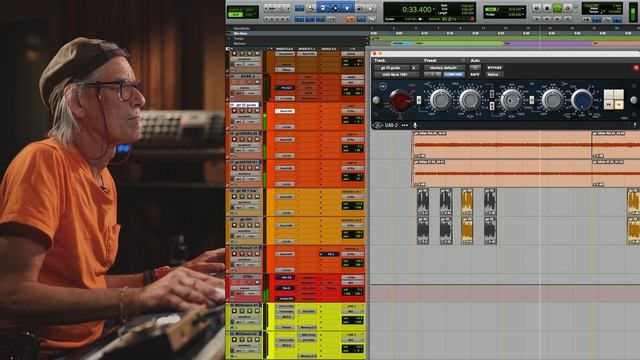
Task: Open the Native format selector
Action: tap(494, 75)
